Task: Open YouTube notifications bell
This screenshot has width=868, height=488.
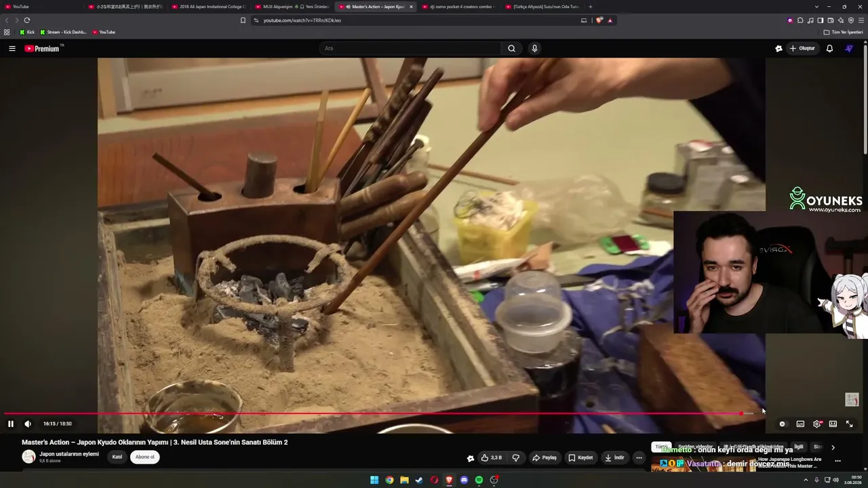Action: (829, 48)
